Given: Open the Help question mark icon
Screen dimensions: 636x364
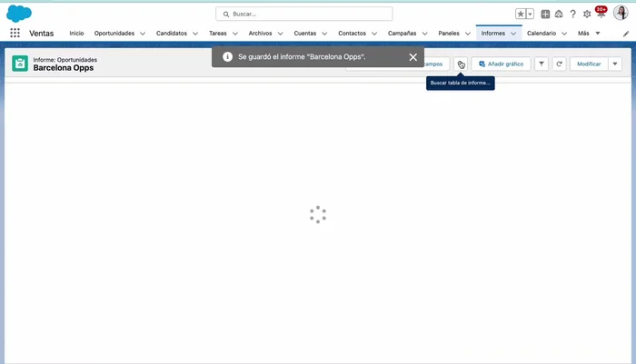Looking at the screenshot, I should coord(572,15).
